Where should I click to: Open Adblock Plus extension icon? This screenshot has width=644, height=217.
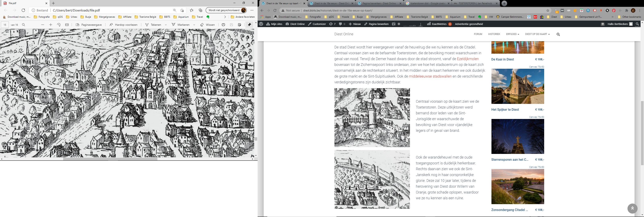[569, 10]
